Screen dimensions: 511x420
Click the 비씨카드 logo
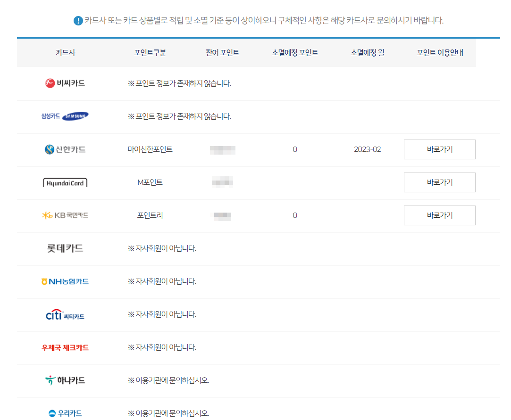[65, 83]
